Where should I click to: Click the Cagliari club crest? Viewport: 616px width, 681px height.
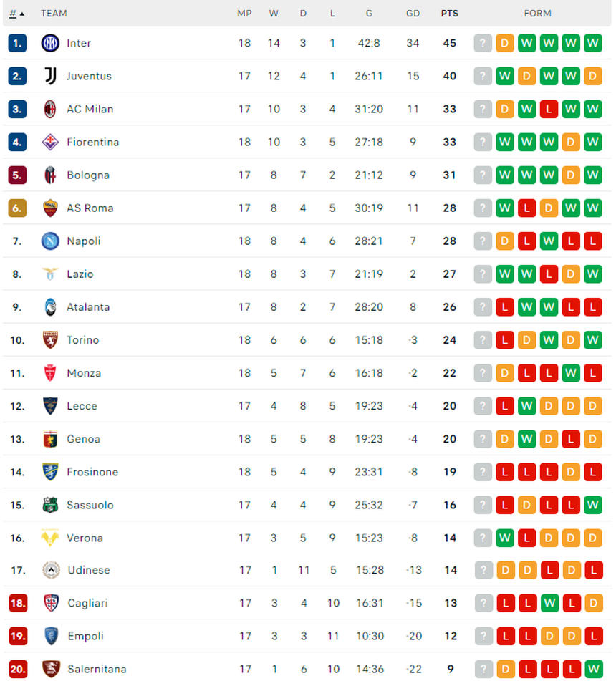[50, 603]
